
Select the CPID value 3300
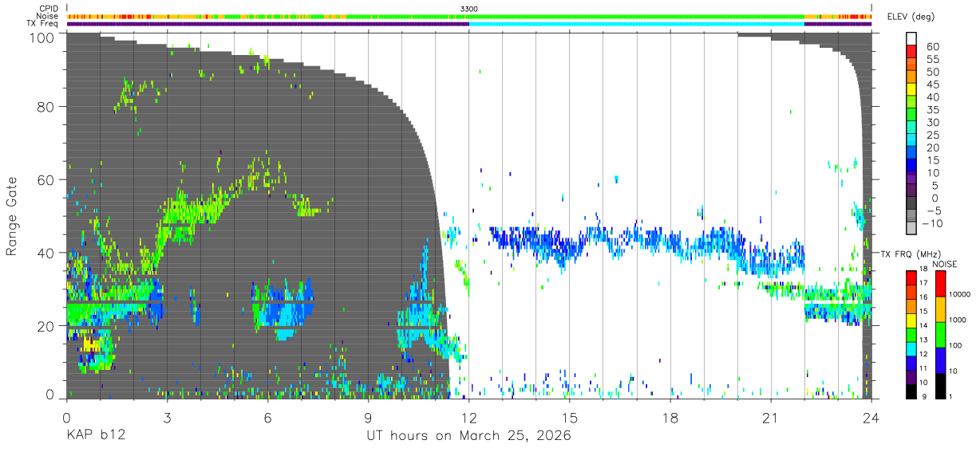coord(469,8)
